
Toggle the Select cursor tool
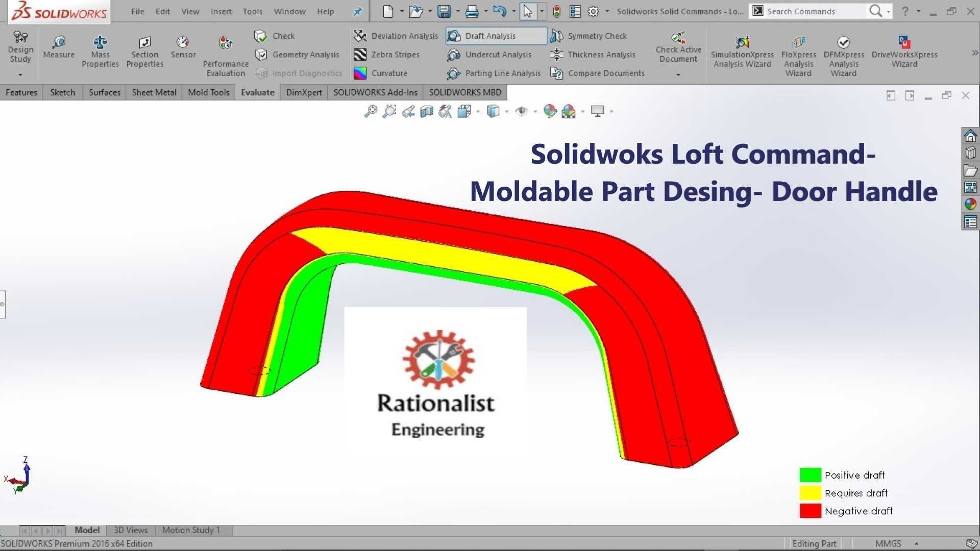(528, 11)
